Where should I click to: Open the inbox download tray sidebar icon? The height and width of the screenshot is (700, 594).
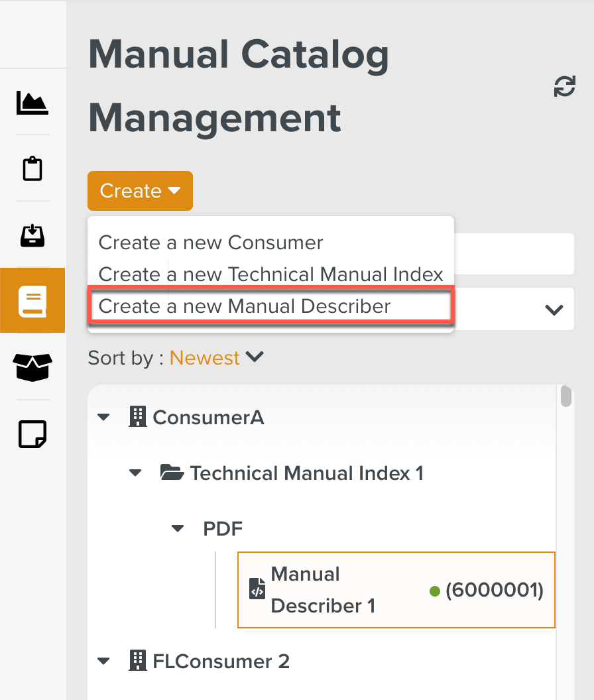[32, 235]
